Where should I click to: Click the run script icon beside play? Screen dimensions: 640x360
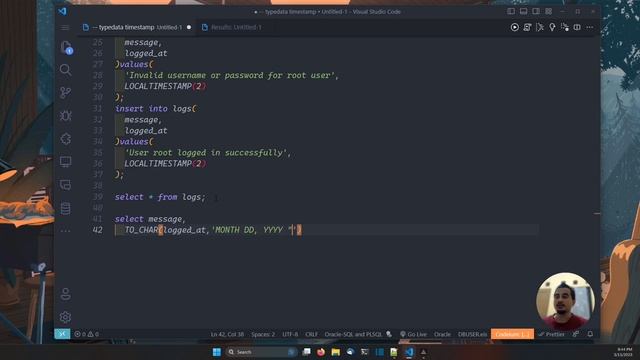(527, 27)
